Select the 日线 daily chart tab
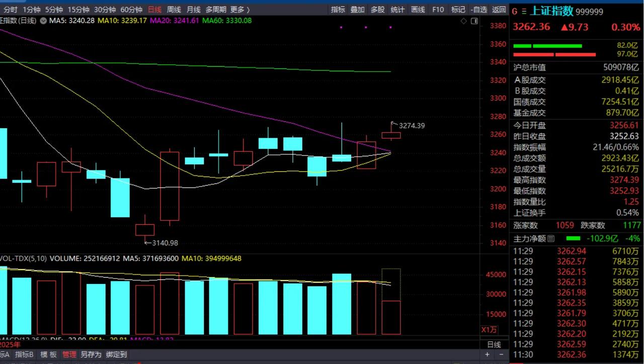The image size is (644, 364). (155, 10)
